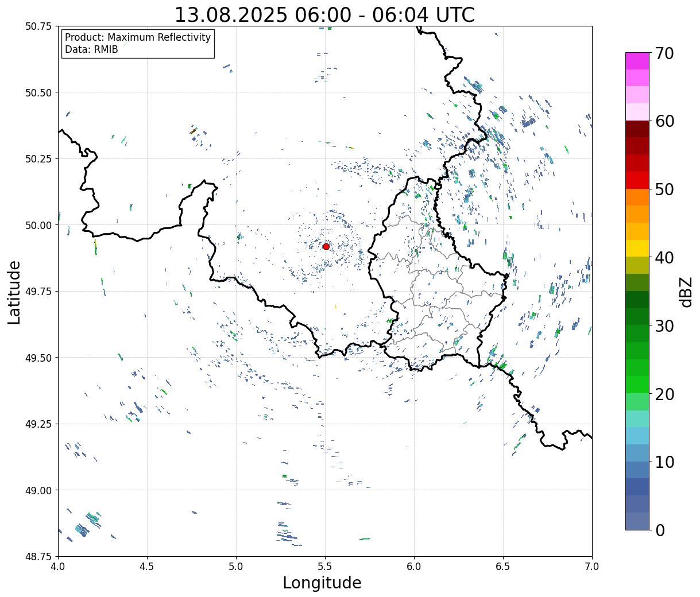Click the 0 tick label on colorbar
Image resolution: width=700 pixels, height=597 pixels.
[659, 530]
